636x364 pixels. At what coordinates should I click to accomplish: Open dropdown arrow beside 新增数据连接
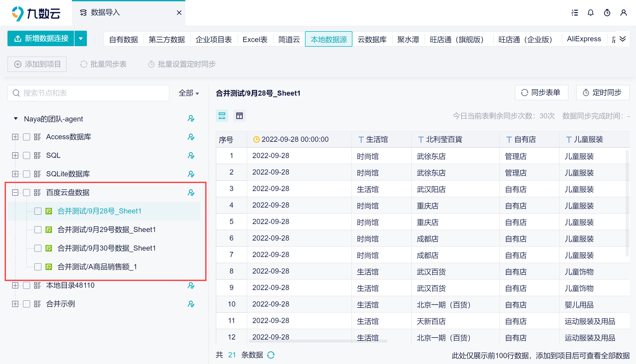pos(81,39)
